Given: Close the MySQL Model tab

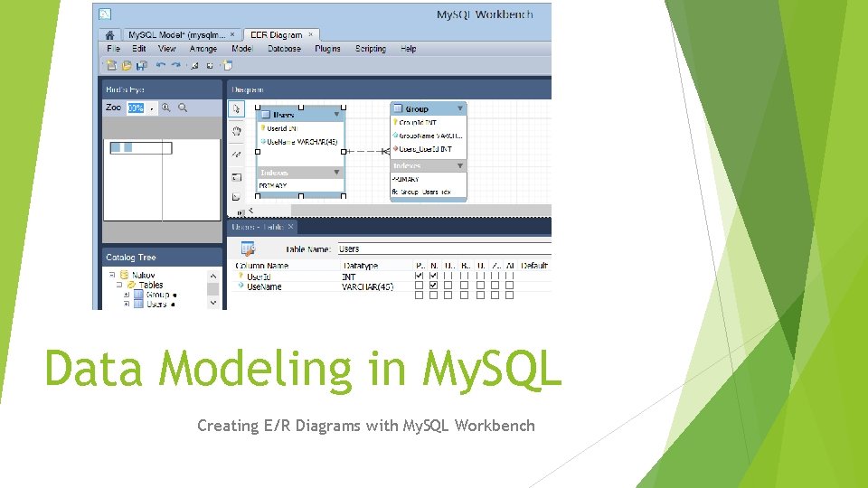Looking at the screenshot, I should coord(232,34).
